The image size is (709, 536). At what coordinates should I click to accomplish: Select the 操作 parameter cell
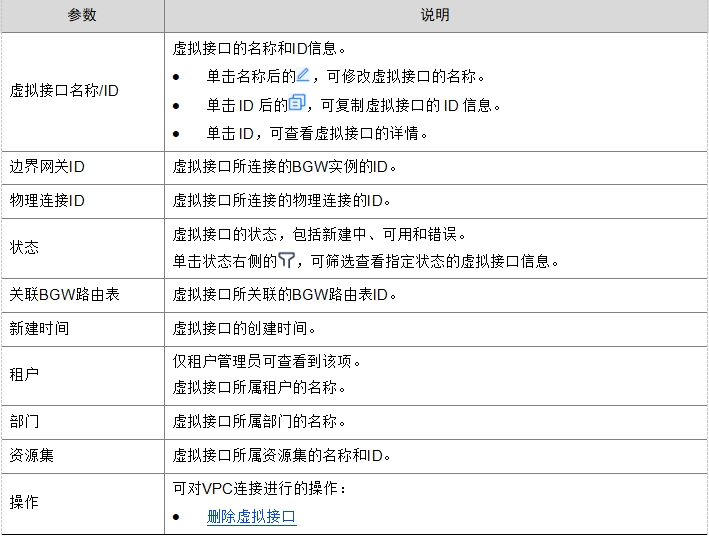click(82, 503)
